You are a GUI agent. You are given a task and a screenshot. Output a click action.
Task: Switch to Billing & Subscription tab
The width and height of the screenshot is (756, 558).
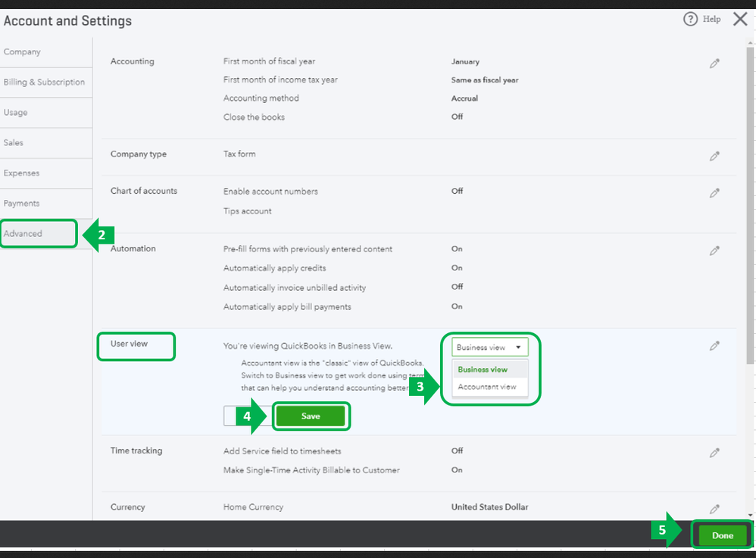pyautogui.click(x=45, y=82)
